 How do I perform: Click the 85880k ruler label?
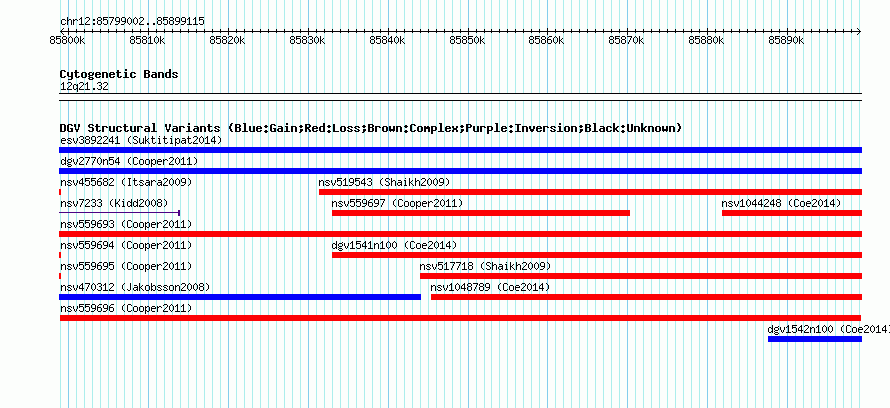coord(707,40)
